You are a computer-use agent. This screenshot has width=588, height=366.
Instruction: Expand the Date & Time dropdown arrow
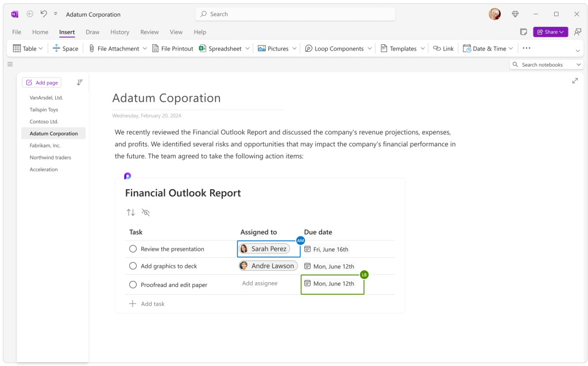[510, 48]
